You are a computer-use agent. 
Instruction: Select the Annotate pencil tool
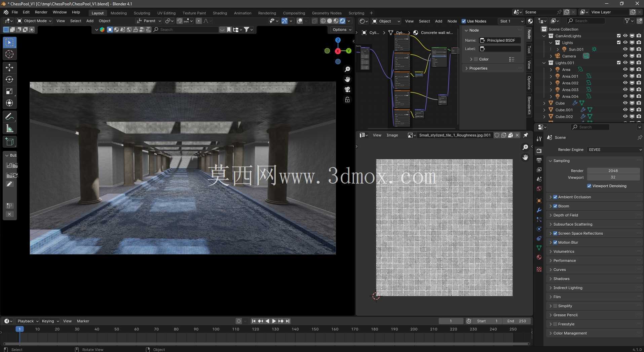[x=9, y=117]
